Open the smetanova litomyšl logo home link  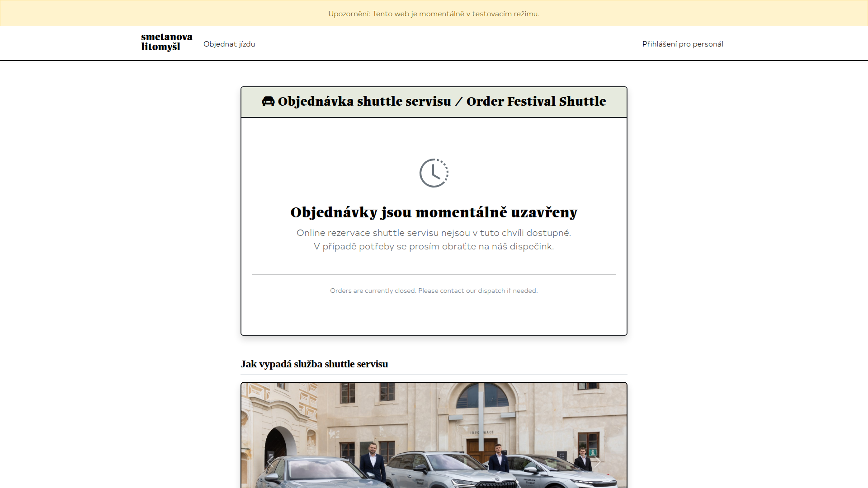(166, 42)
